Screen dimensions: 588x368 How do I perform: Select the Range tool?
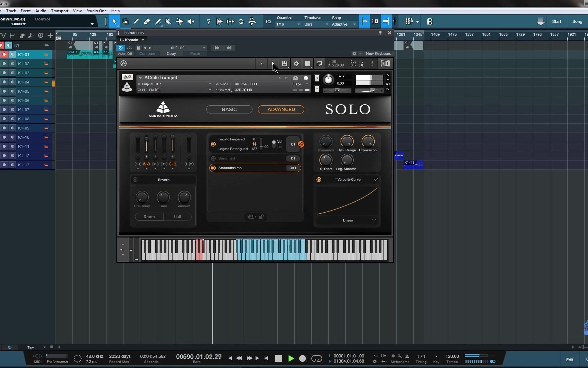pos(126,21)
